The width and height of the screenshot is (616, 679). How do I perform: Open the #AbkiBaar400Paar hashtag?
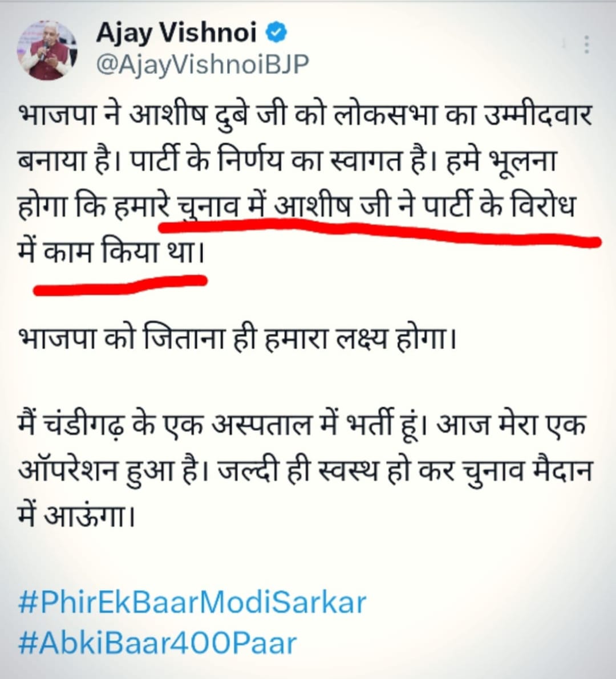click(157, 643)
